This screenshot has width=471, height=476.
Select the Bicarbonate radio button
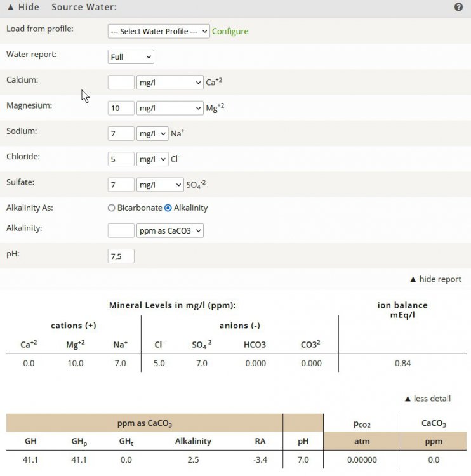(112, 208)
